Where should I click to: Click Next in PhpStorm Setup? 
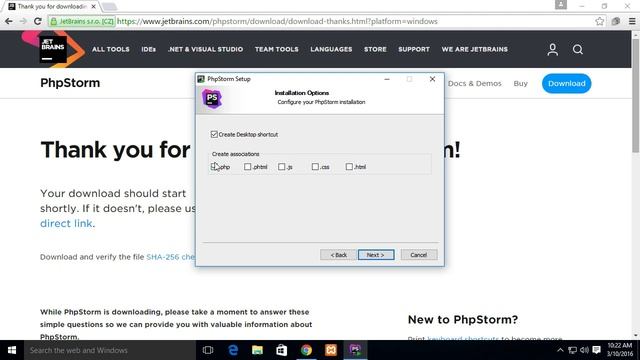click(x=376, y=255)
